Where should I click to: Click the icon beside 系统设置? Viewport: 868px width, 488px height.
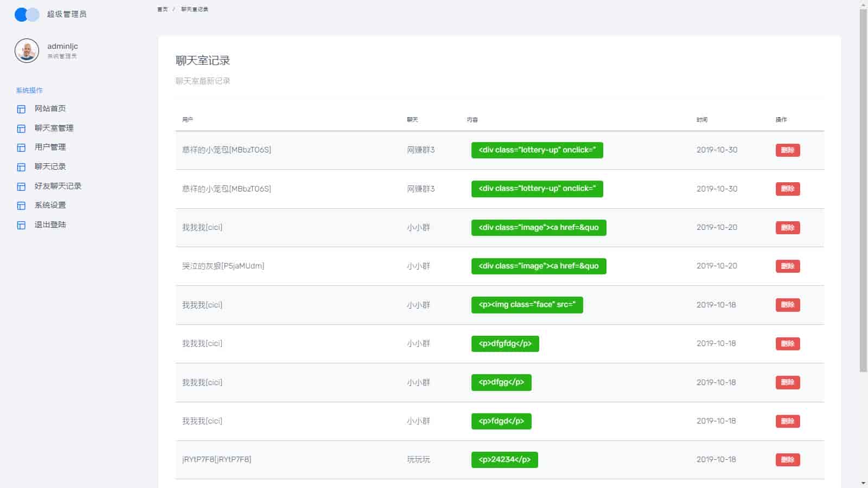tap(21, 206)
